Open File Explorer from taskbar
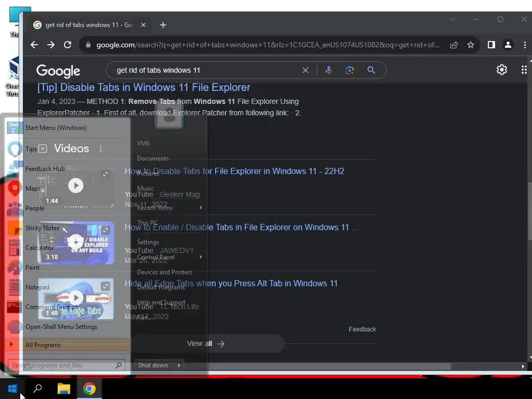The image size is (532, 399). [63, 389]
